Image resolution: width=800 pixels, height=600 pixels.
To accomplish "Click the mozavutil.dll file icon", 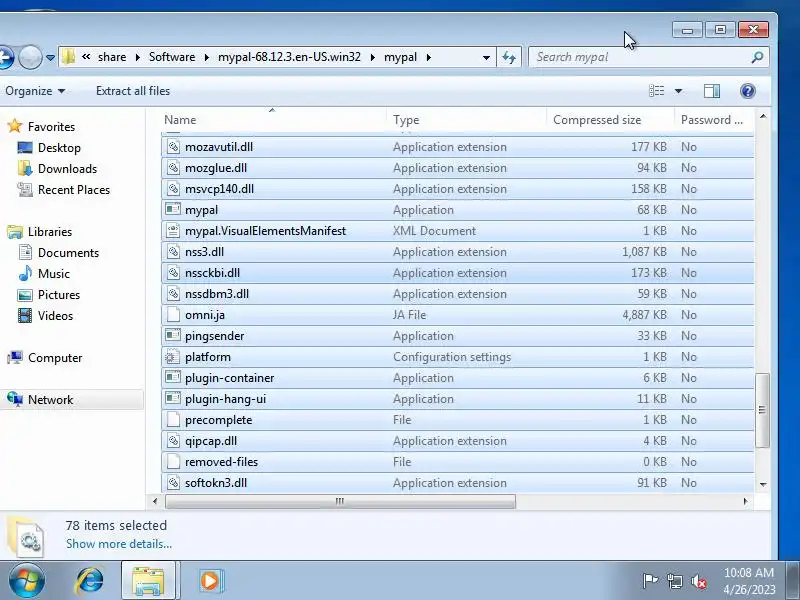I will click(x=173, y=147).
